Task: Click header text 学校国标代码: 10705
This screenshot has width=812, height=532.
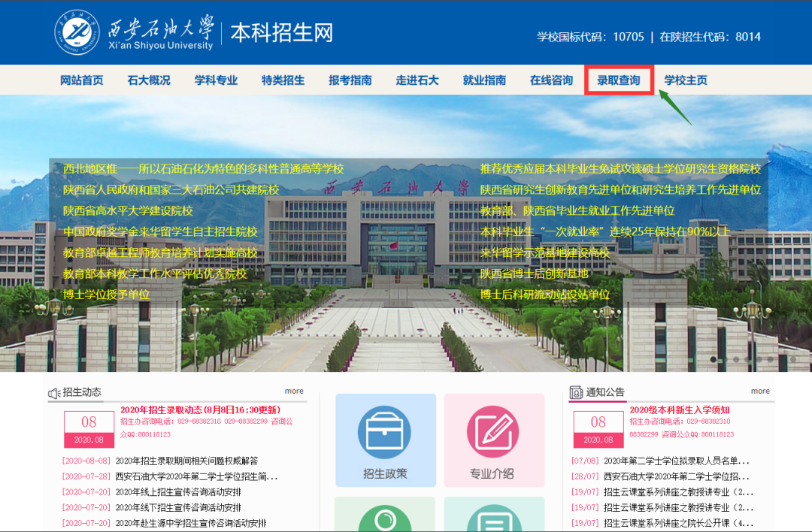Action: click(x=590, y=37)
